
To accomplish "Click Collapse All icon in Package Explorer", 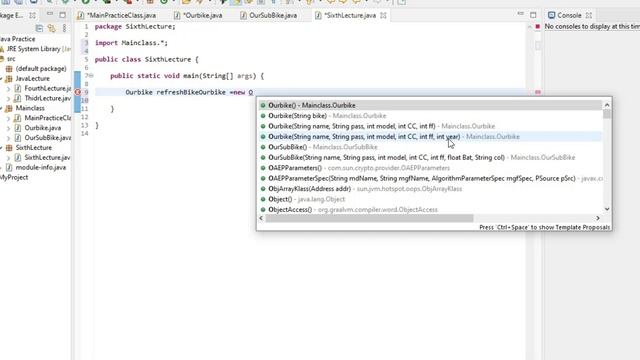I will point(39,28).
